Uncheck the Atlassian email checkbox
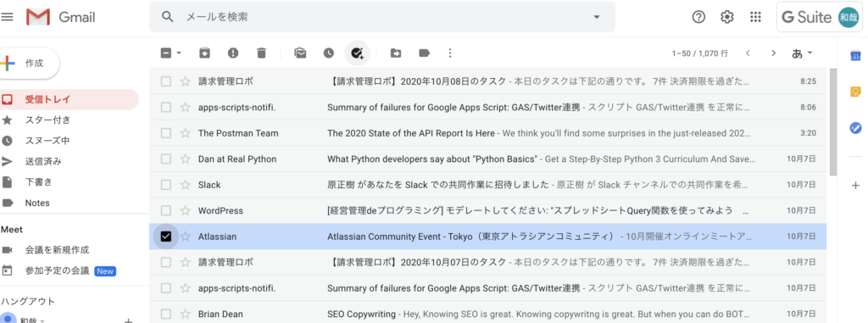The height and width of the screenshot is (323, 868). coord(165,237)
